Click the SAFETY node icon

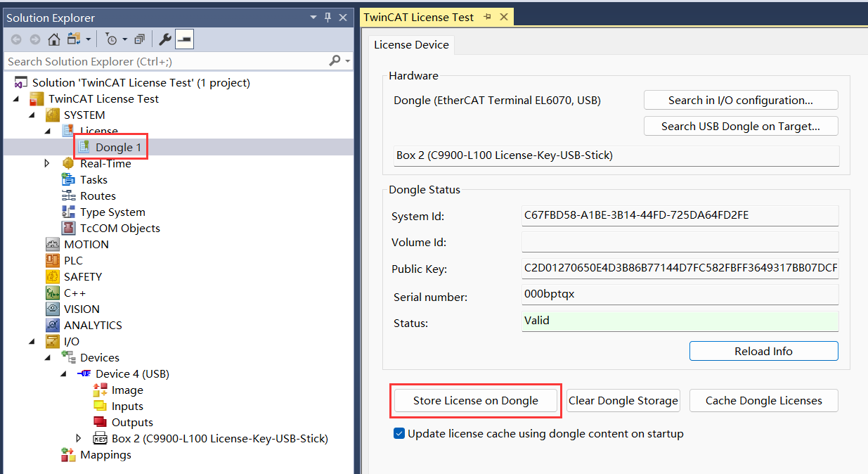point(53,276)
